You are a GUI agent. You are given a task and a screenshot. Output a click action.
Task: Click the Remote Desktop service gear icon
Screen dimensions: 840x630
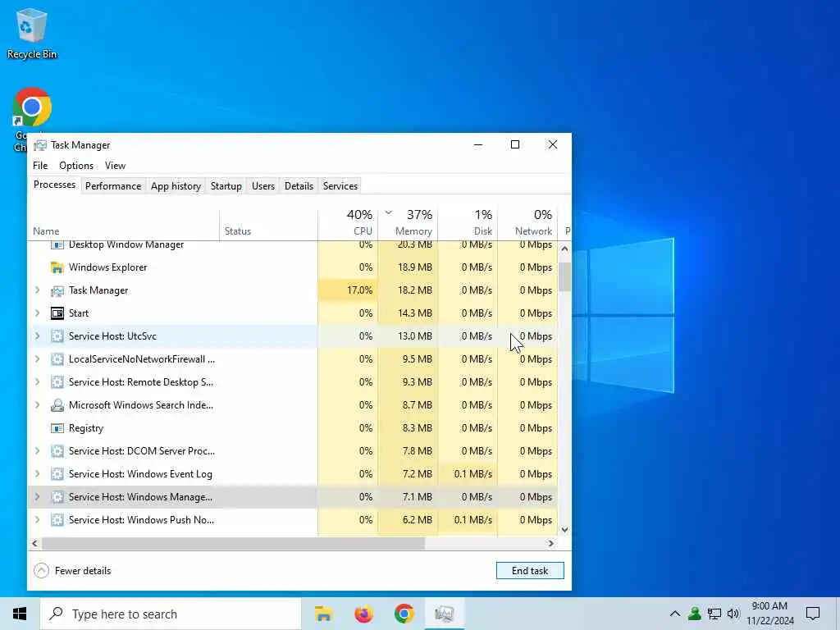(x=57, y=382)
